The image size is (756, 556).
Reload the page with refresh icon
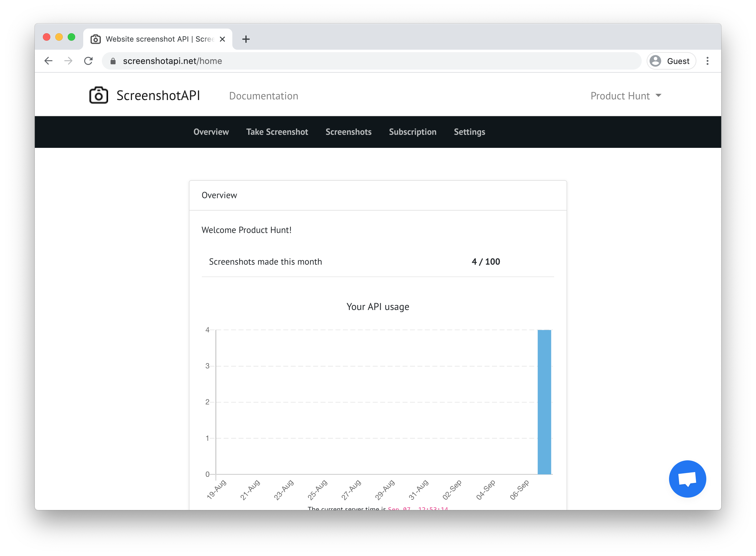(x=89, y=61)
